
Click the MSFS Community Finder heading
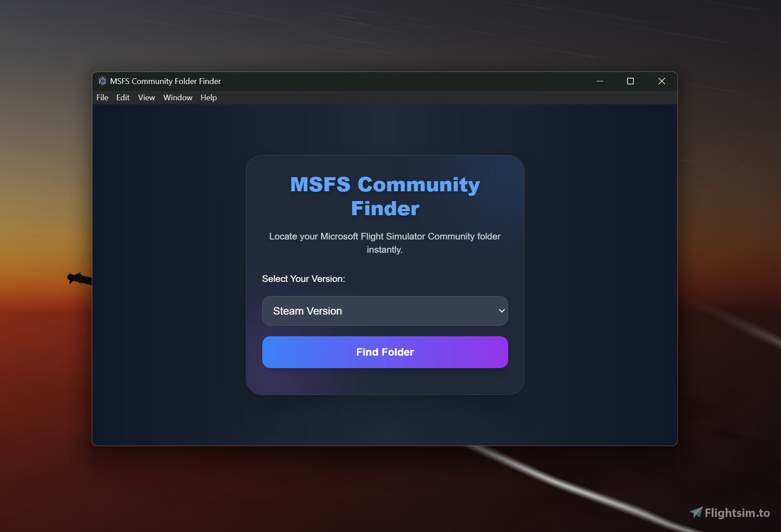click(385, 196)
